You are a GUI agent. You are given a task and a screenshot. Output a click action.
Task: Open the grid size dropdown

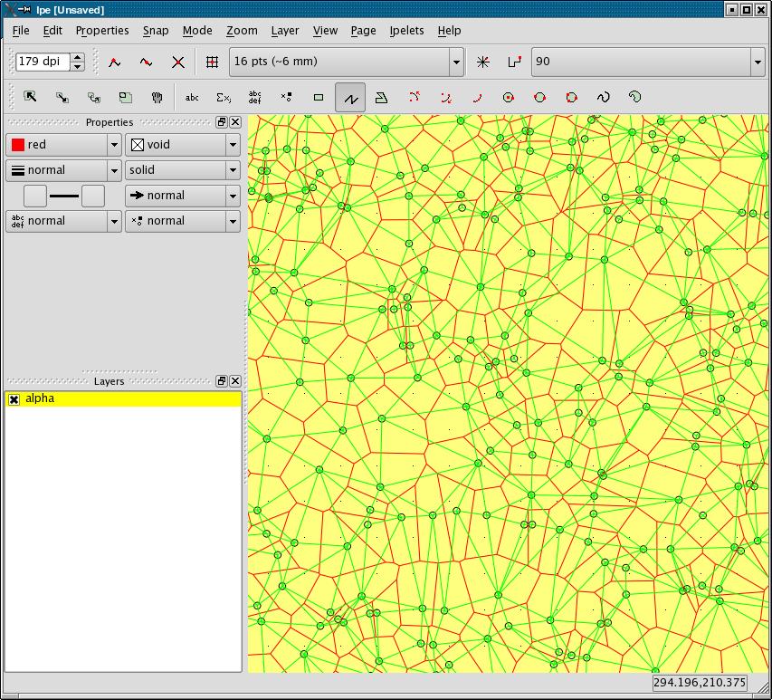[456, 62]
